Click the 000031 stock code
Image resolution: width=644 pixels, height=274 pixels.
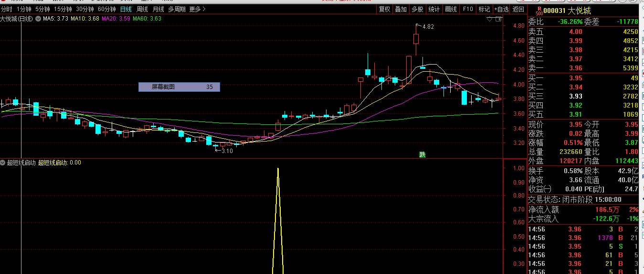(x=555, y=11)
